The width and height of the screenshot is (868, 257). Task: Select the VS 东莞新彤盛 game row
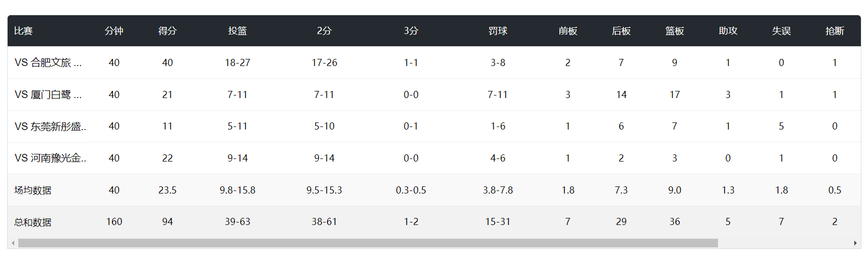[x=50, y=126]
